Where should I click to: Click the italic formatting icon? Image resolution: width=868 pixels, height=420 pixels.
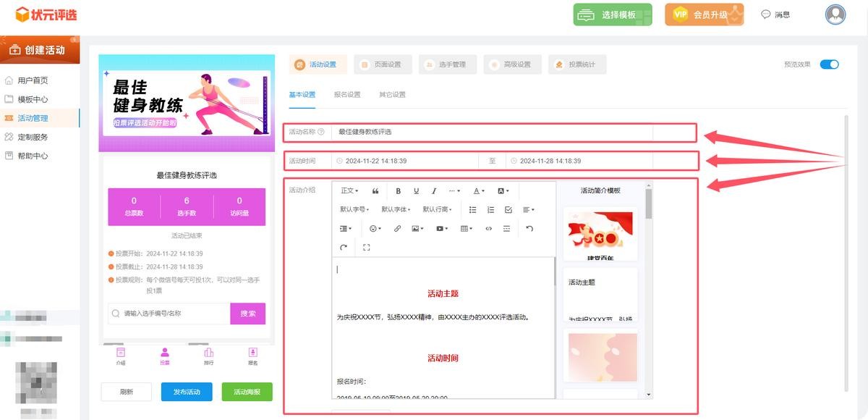point(434,191)
